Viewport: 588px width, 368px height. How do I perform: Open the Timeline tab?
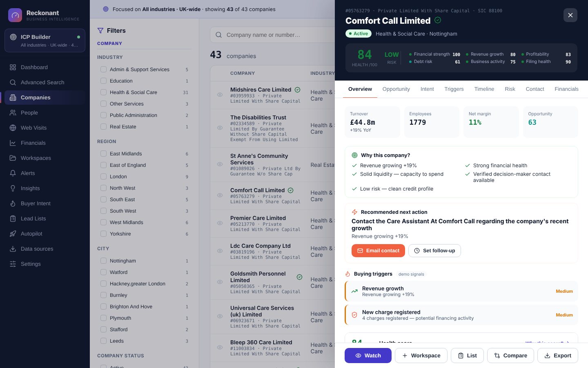[x=484, y=89]
